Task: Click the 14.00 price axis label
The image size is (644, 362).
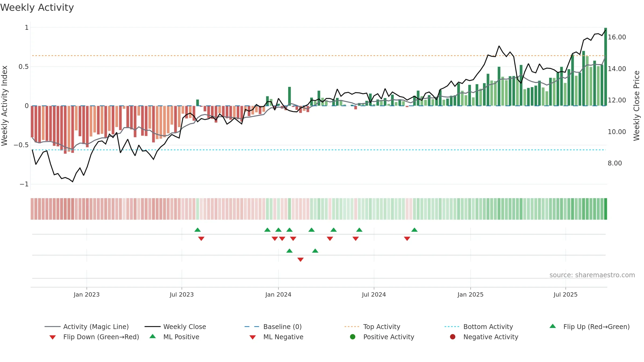Action: pos(617,69)
